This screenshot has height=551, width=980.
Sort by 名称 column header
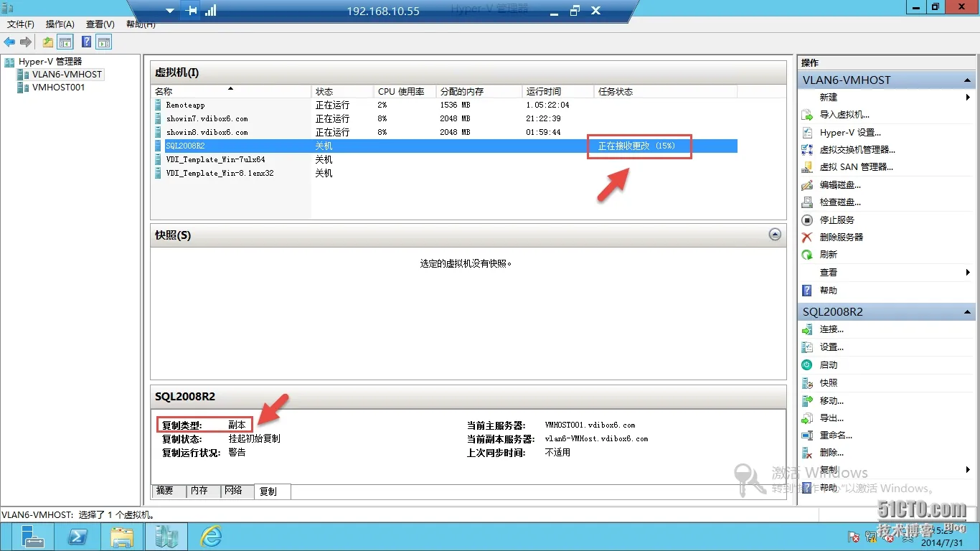tap(232, 92)
